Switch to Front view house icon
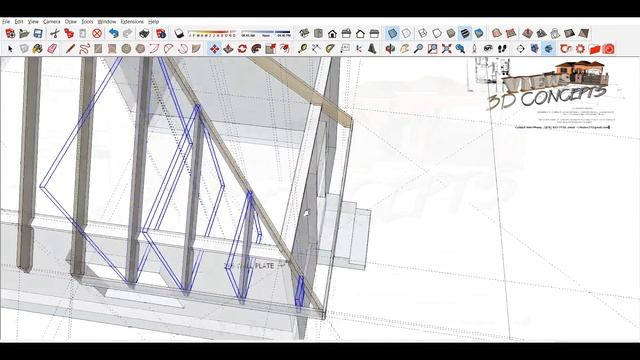The width and height of the screenshot is (640, 360). pyautogui.click(x=332, y=33)
